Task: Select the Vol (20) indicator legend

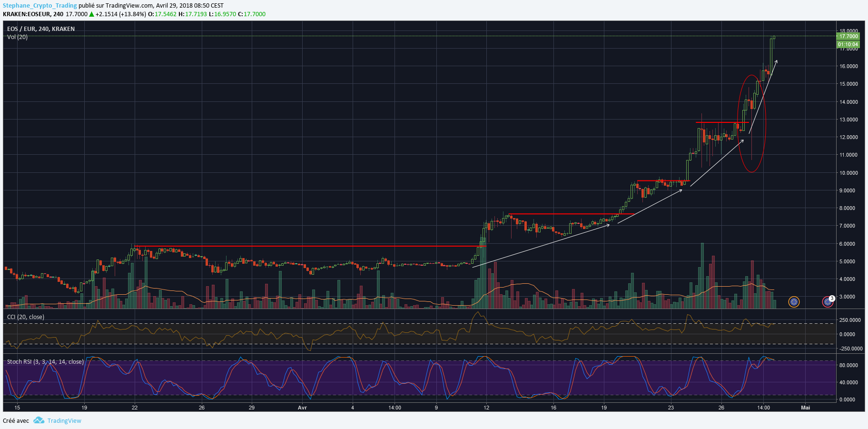Action: coord(17,37)
